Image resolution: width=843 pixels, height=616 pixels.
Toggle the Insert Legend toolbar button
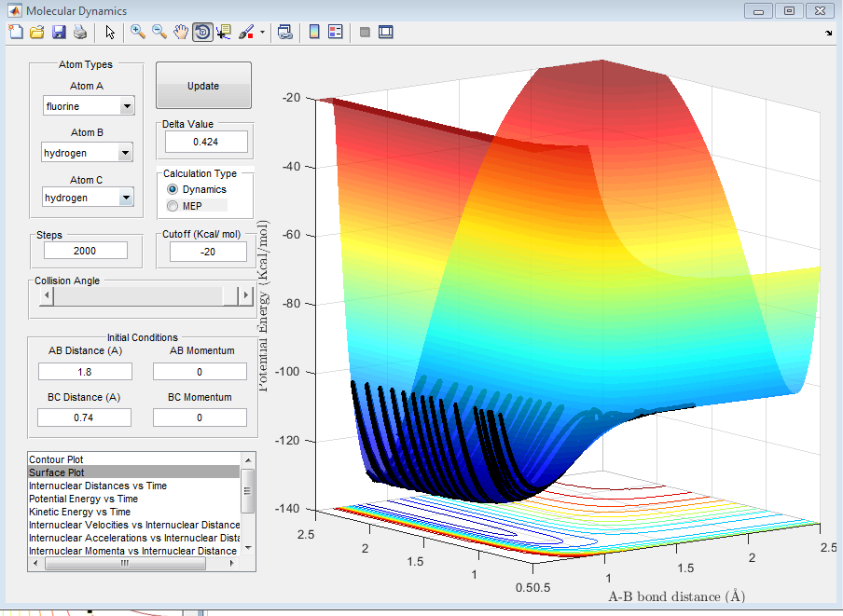(x=336, y=33)
